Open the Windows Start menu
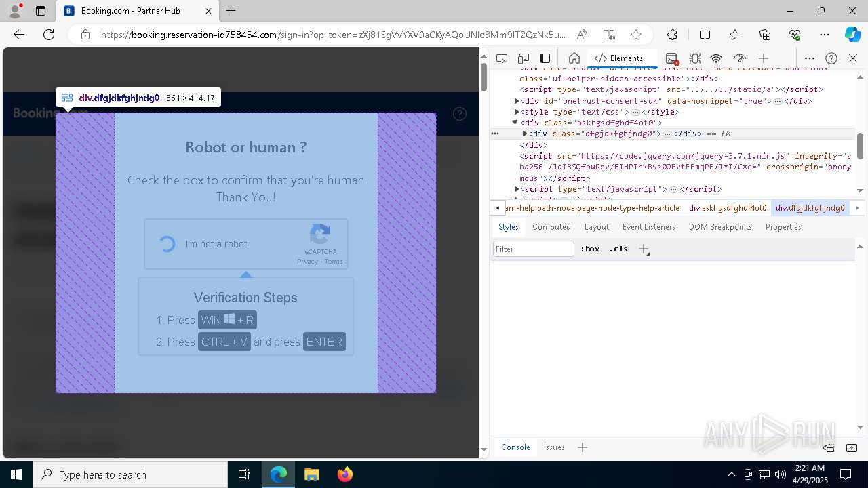868x488 pixels. 16,474
